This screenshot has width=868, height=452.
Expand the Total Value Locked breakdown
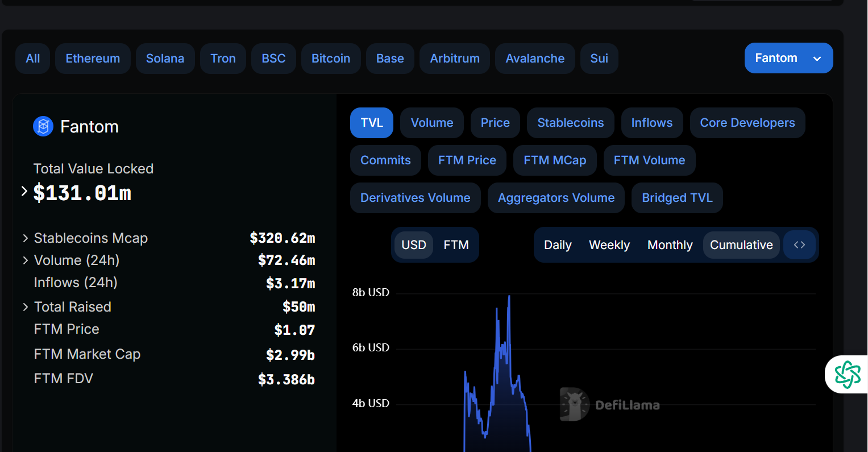[x=24, y=192]
